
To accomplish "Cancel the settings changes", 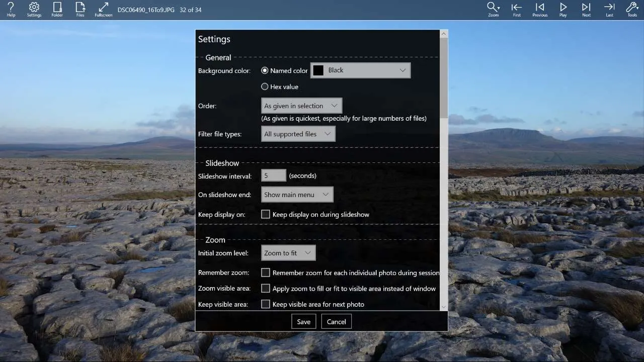I will point(336,321).
